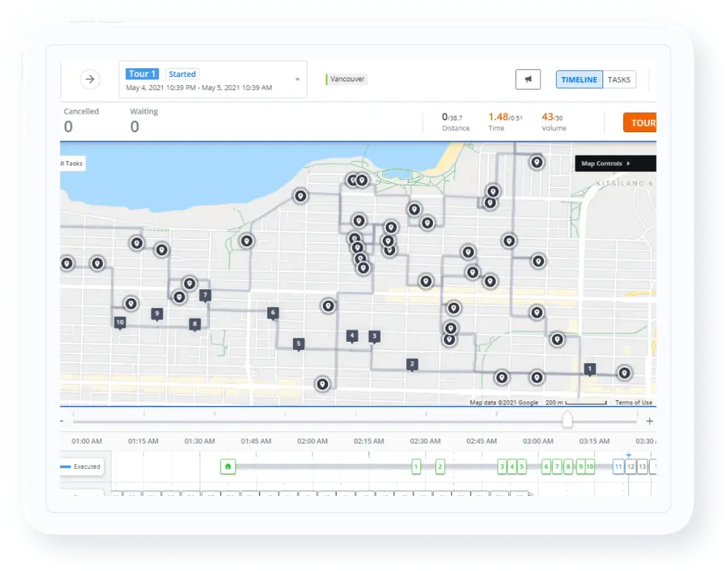Click the megaphone announcement icon
The image size is (728, 571).
tap(528, 79)
